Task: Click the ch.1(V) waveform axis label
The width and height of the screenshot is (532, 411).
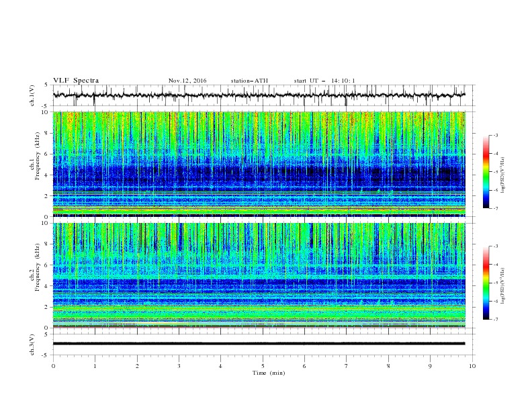Action: click(x=32, y=95)
